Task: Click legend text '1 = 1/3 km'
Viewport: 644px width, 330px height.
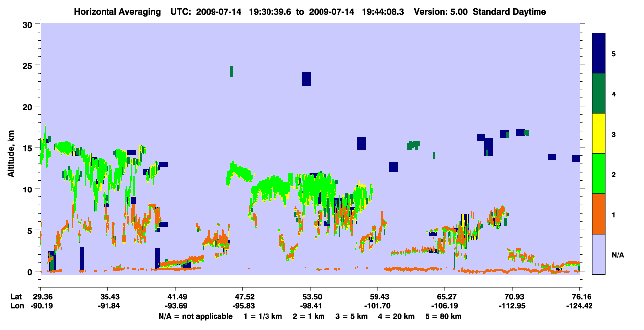Action: [263, 316]
